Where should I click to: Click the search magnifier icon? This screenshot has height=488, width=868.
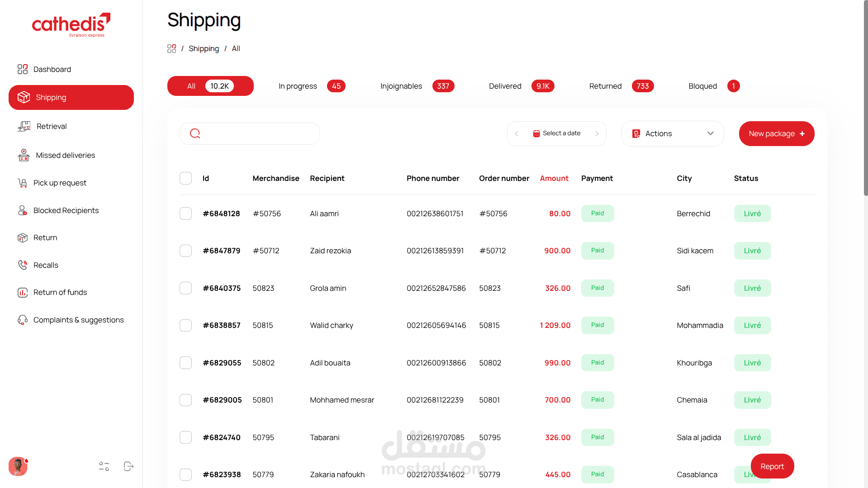pyautogui.click(x=195, y=133)
